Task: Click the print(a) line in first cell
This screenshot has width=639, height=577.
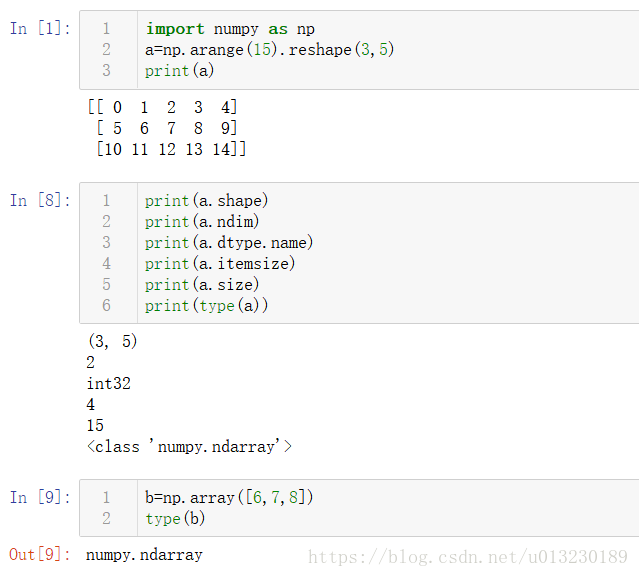Action: pyautogui.click(x=180, y=71)
